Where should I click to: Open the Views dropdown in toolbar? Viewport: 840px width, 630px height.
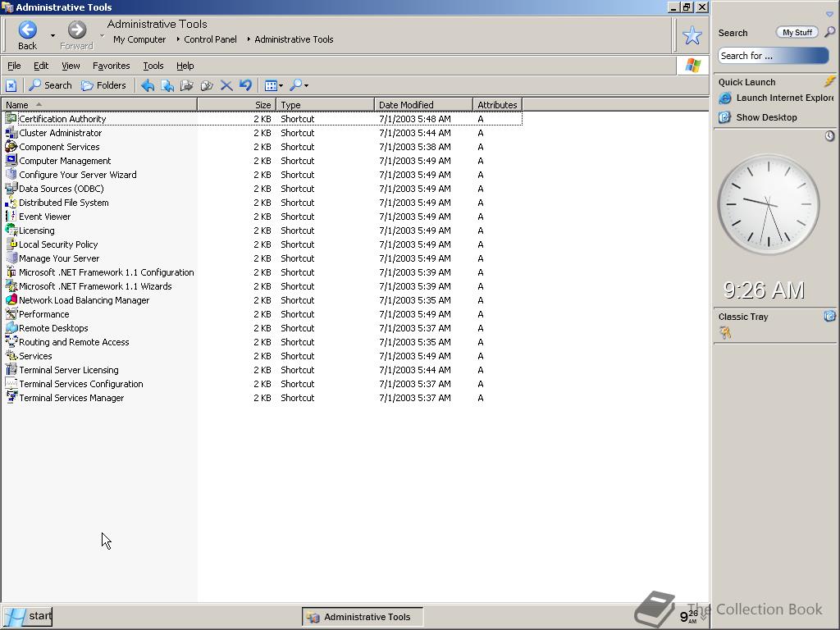pos(274,85)
